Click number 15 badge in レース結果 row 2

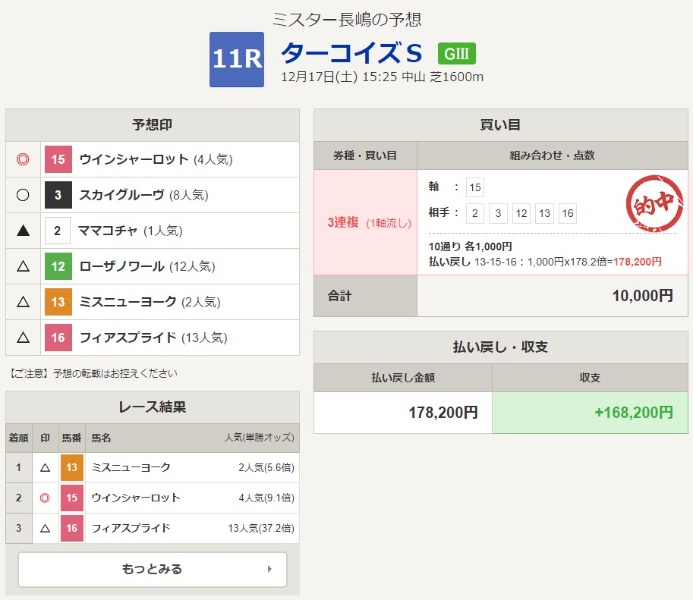[72, 498]
